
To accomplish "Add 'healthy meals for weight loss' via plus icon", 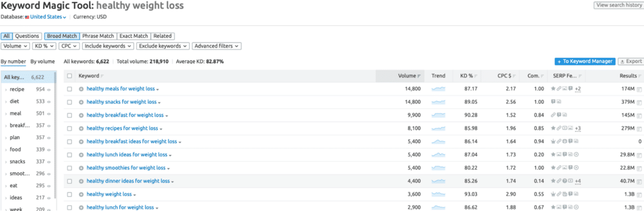I will pos(81,89).
